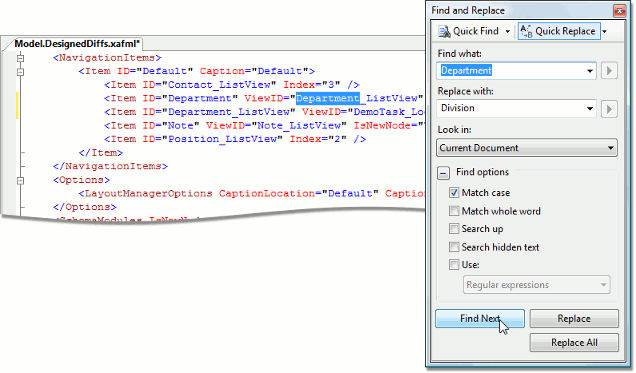636x373 pixels.
Task: Open the Look in Current Document dropdown
Action: pos(527,148)
